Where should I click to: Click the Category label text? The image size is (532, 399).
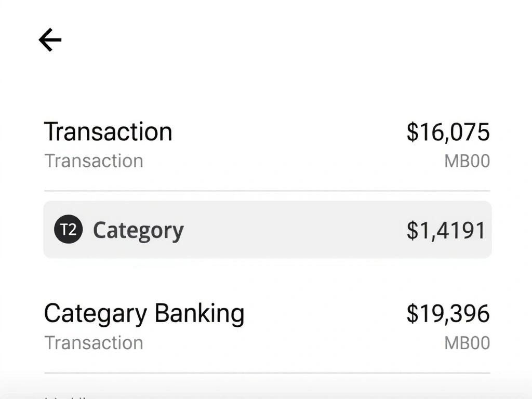(x=138, y=229)
